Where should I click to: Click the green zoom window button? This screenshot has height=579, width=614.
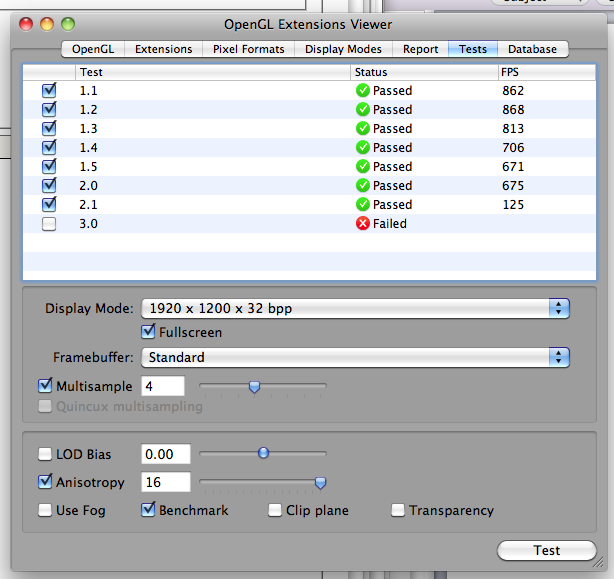point(68,24)
